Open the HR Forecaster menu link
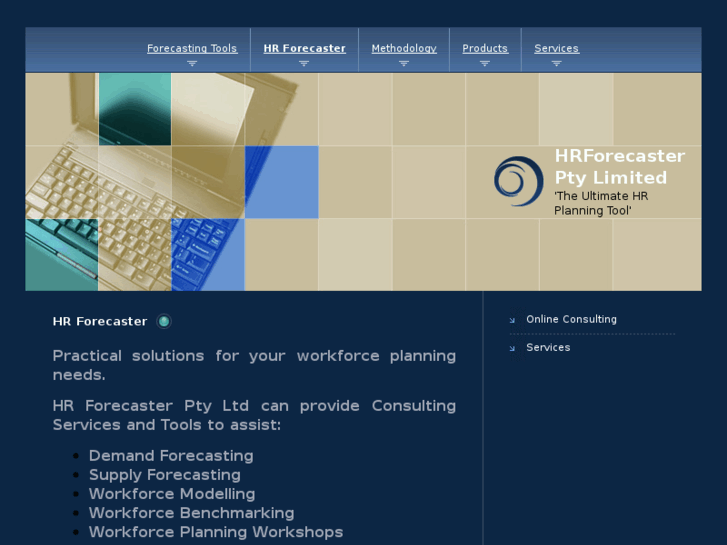 pyautogui.click(x=304, y=48)
